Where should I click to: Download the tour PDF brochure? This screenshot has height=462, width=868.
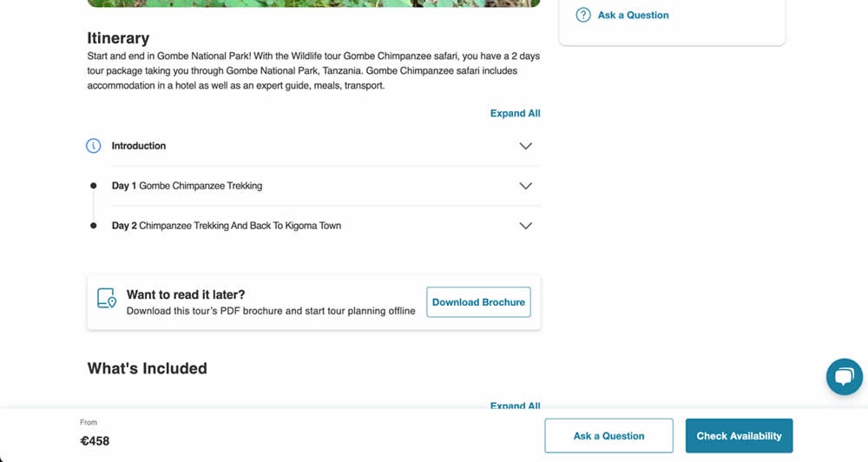[478, 302]
